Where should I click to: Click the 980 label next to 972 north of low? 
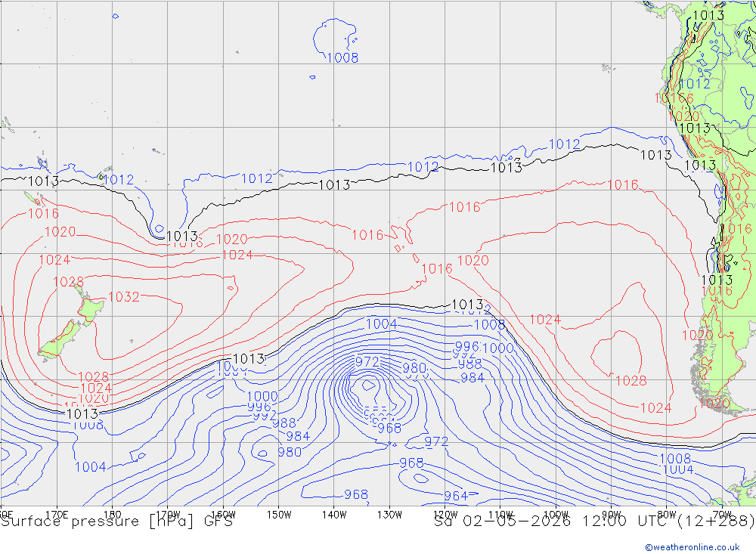tap(414, 368)
